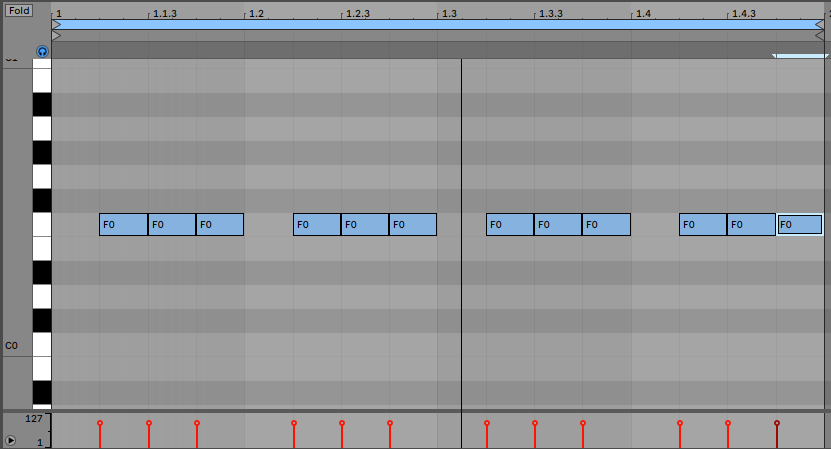The height and width of the screenshot is (449, 831).
Task: Click the G0 white piano key
Action: click(42, 177)
